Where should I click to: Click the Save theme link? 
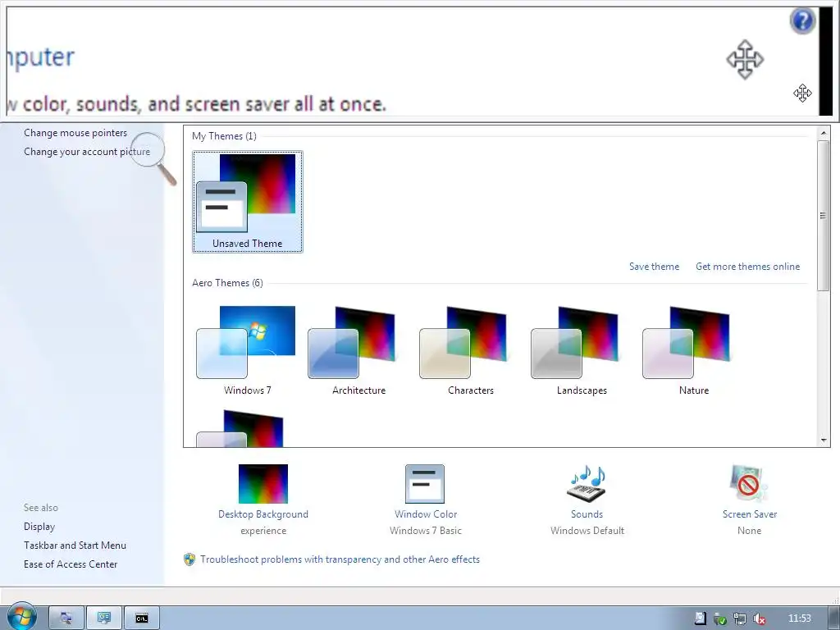[654, 267]
